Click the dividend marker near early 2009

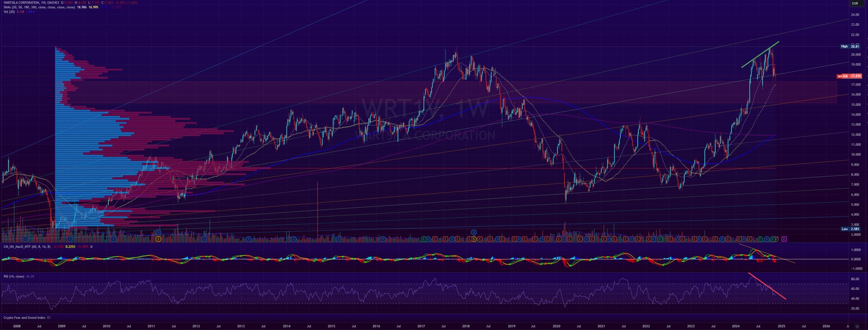coord(70,239)
